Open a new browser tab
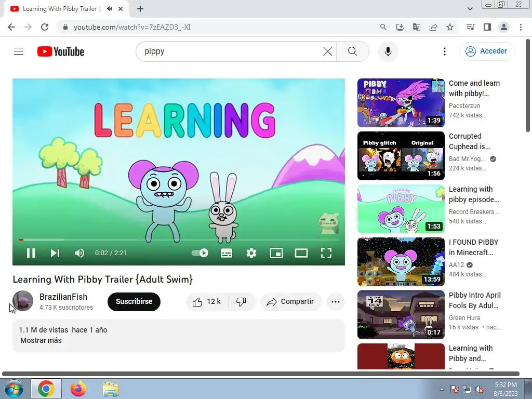Viewport: 532px width, 399px height. point(140,9)
